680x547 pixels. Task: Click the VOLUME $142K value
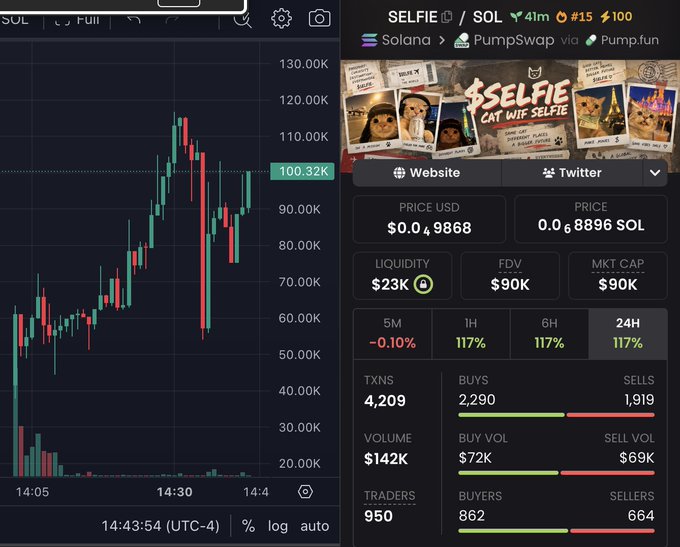point(386,459)
